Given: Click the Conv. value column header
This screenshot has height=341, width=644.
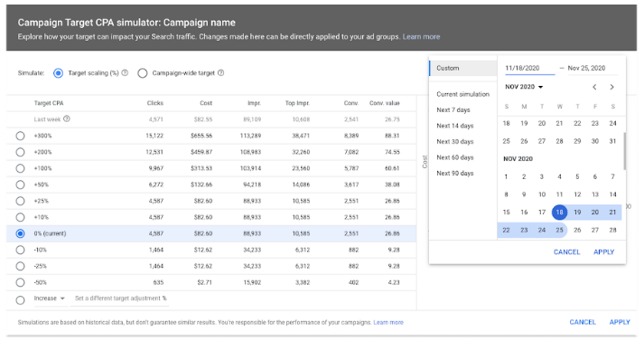Looking at the screenshot, I should pyautogui.click(x=385, y=103).
